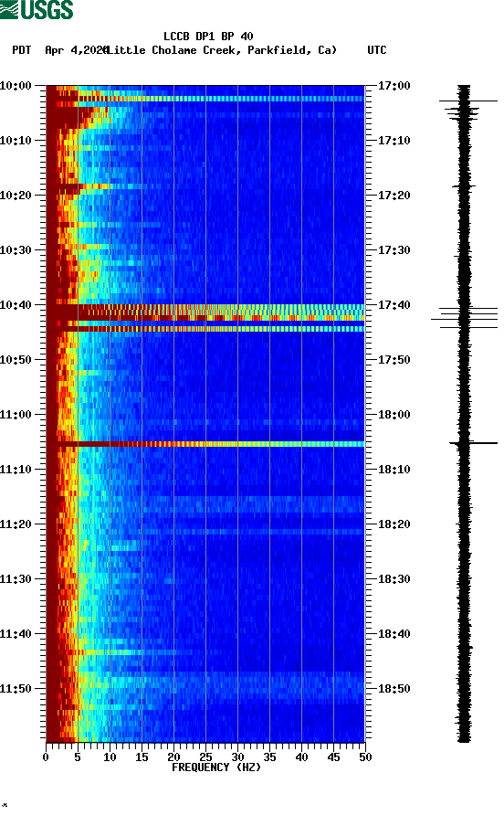
Task: Click the '40' frequency axis label
Action: [301, 757]
